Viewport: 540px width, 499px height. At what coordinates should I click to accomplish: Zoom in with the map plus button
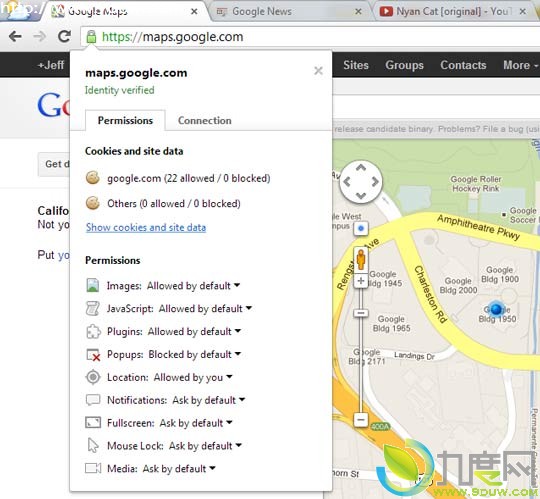coord(361,281)
